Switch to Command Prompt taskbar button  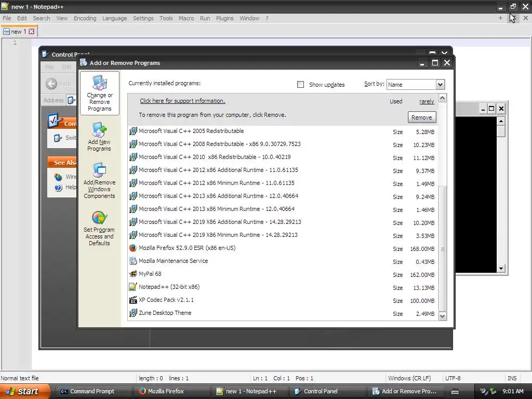(91, 392)
